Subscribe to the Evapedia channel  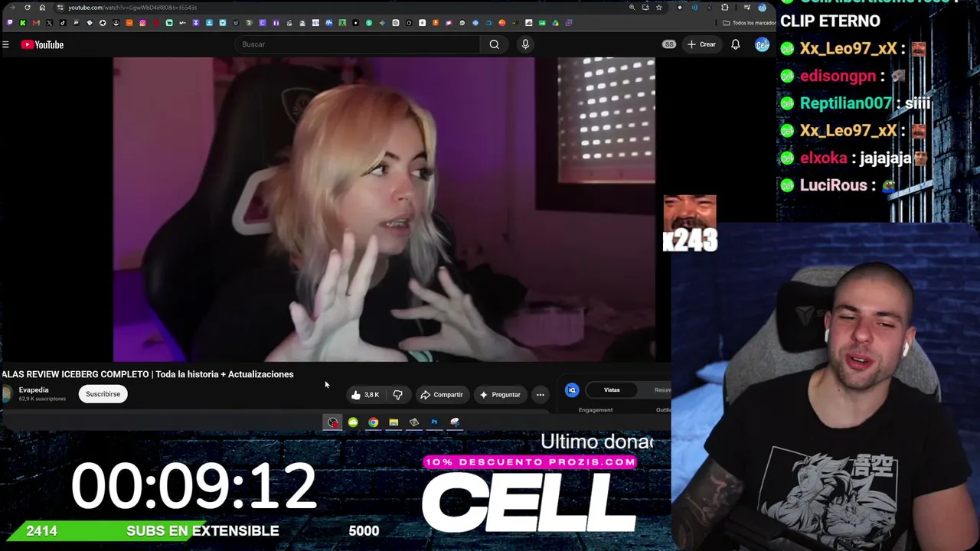click(x=103, y=394)
